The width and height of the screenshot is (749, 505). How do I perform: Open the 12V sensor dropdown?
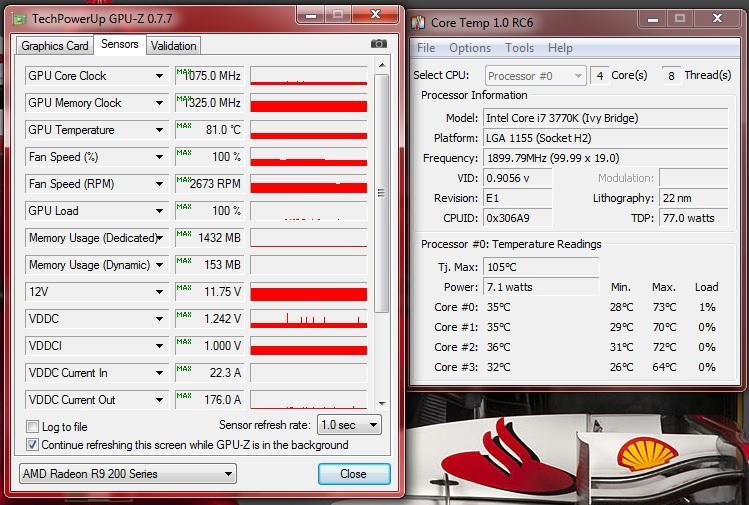coord(159,292)
